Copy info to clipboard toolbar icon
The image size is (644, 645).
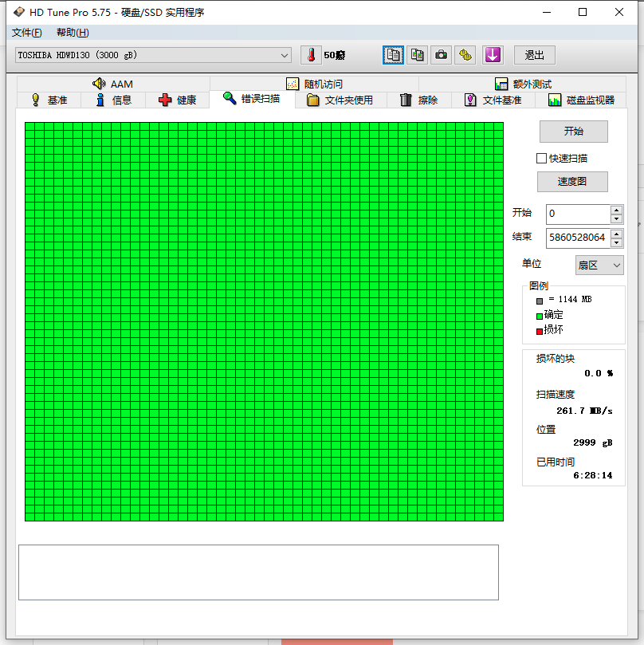393,55
